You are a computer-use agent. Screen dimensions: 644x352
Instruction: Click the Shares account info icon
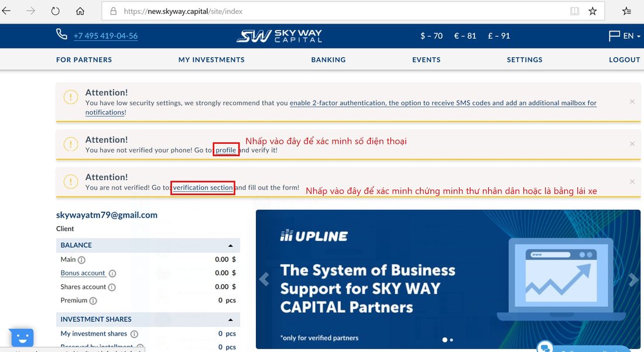(112, 287)
